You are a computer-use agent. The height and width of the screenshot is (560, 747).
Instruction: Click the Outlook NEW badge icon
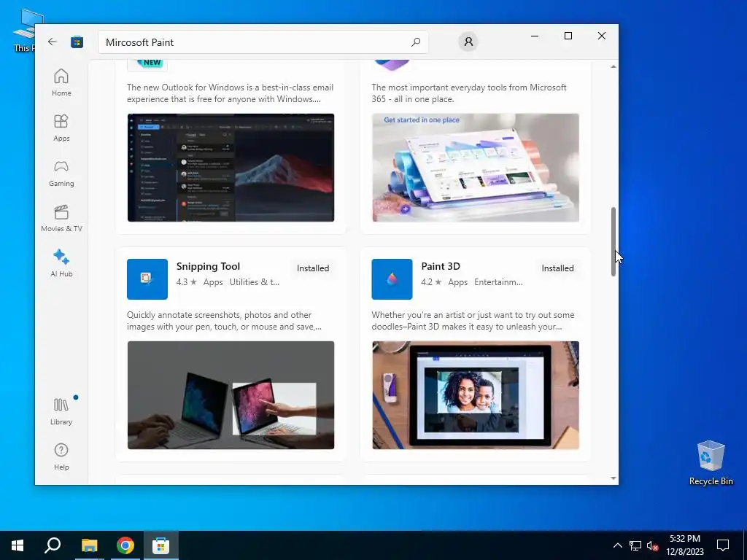(147, 66)
